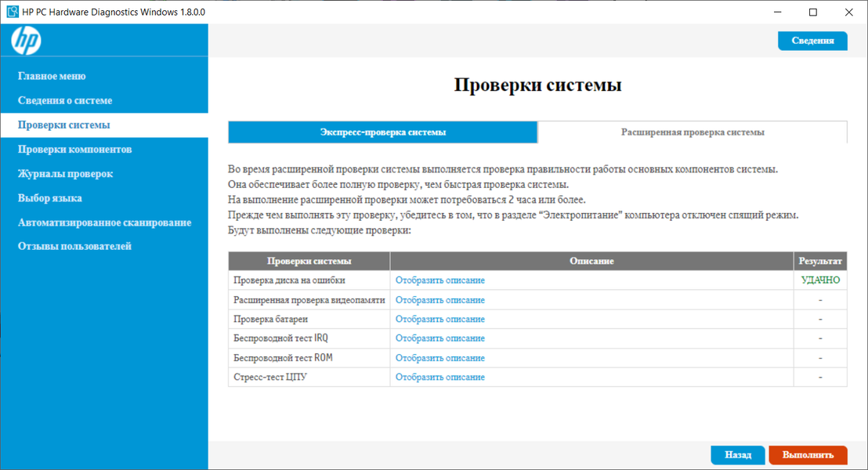Click the Сведения button
The width and height of the screenshot is (868, 470).
(x=812, y=41)
